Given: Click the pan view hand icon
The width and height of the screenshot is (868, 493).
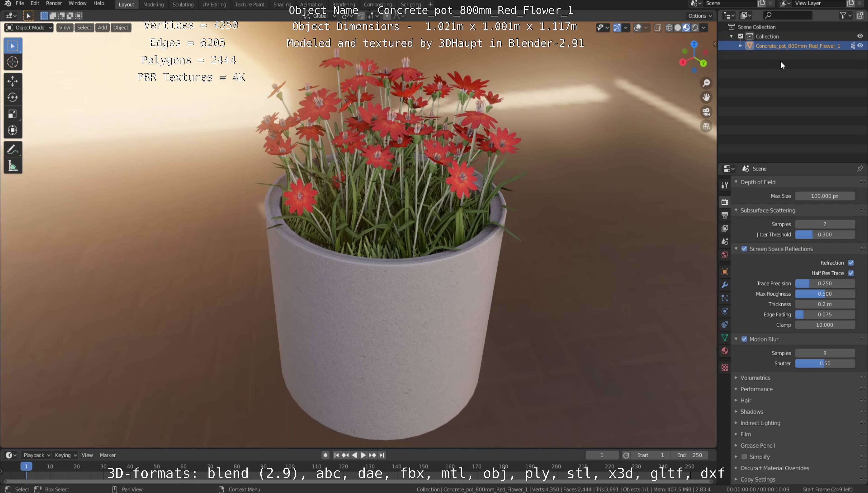Looking at the screenshot, I should click(706, 98).
